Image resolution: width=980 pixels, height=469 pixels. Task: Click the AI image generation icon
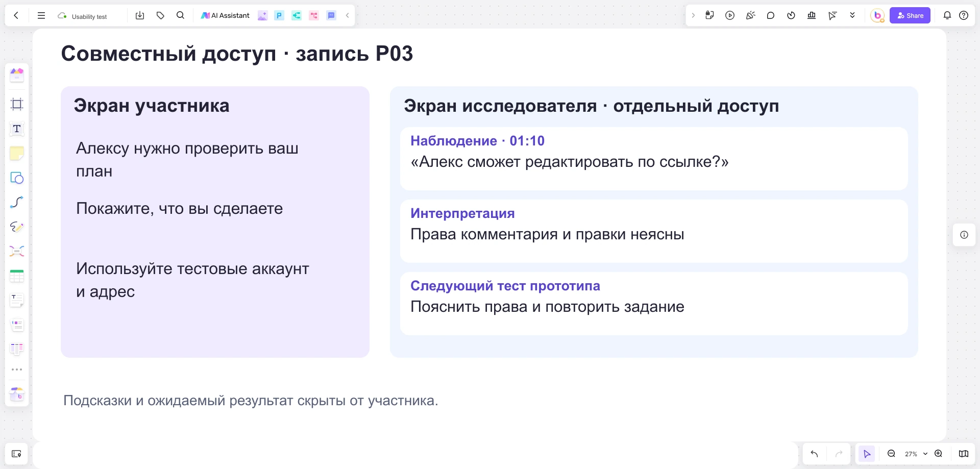[x=262, y=15]
